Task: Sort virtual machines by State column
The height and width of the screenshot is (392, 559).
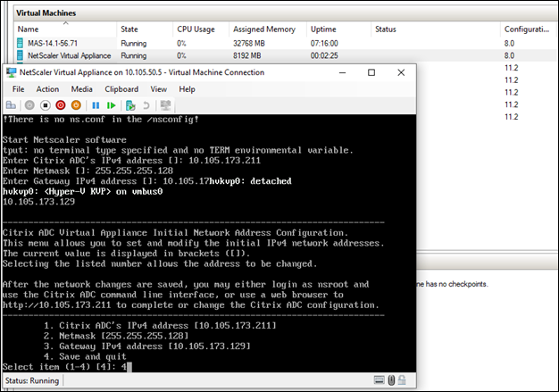Action: 145,29
